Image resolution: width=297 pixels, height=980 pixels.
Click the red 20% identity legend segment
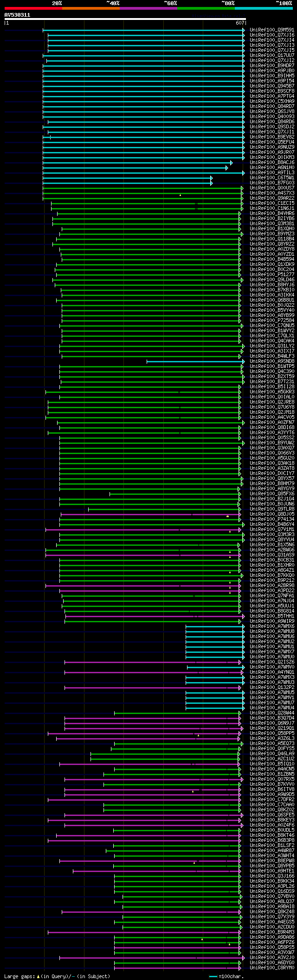click(x=33, y=8)
